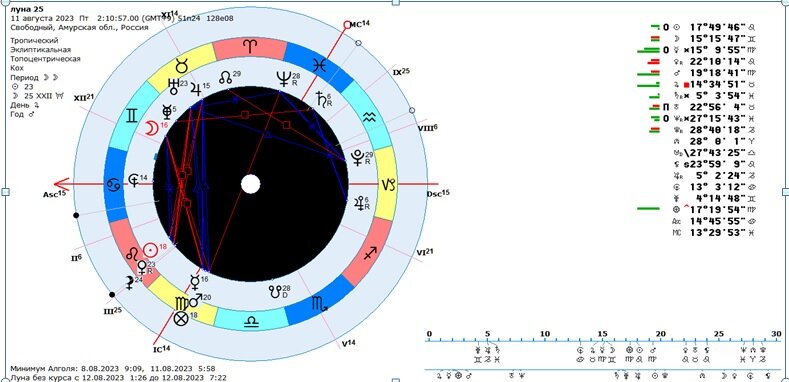Select the Uranus glyph marked 23
789x382 pixels.
click(174, 87)
